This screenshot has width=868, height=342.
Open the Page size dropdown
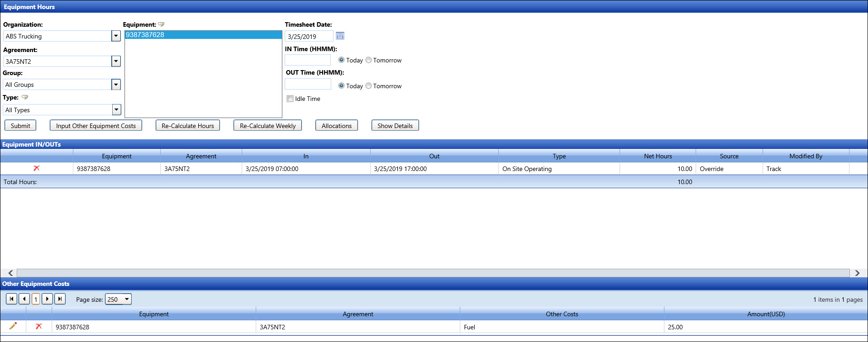pyautogui.click(x=127, y=299)
